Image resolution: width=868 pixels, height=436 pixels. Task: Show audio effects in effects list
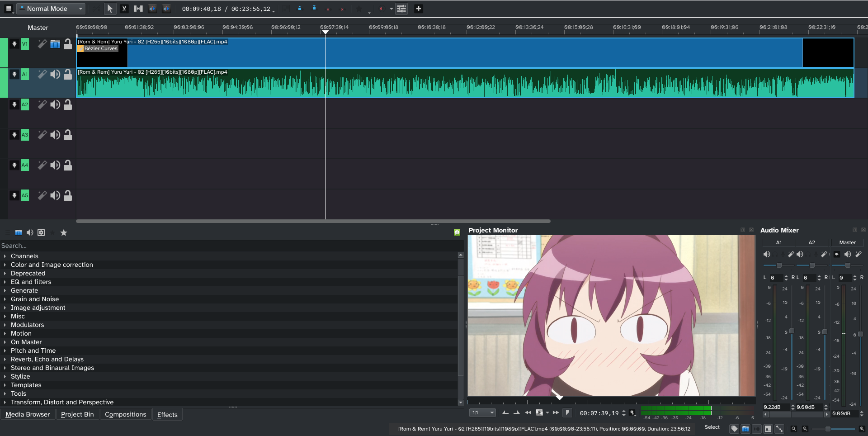click(x=30, y=232)
